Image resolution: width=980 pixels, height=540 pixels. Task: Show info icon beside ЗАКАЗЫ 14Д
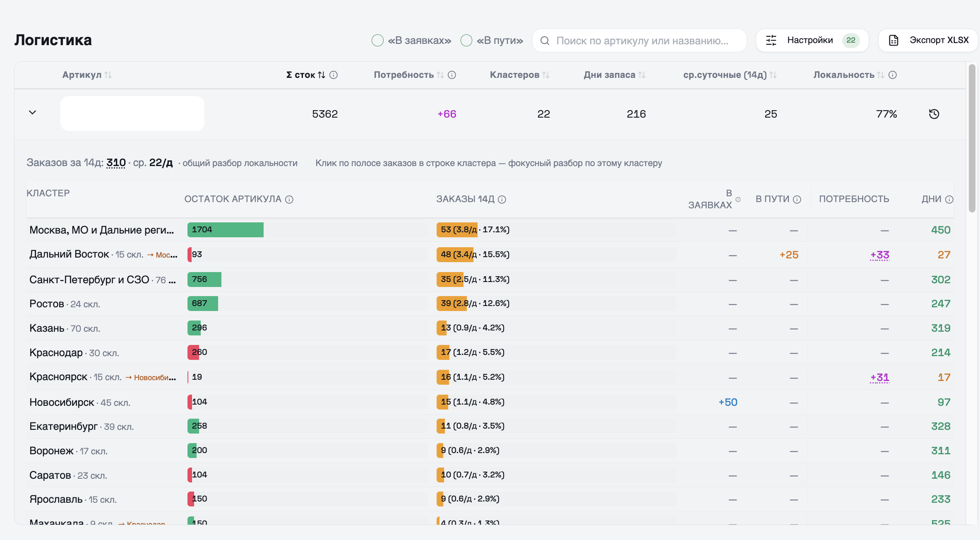click(x=502, y=200)
